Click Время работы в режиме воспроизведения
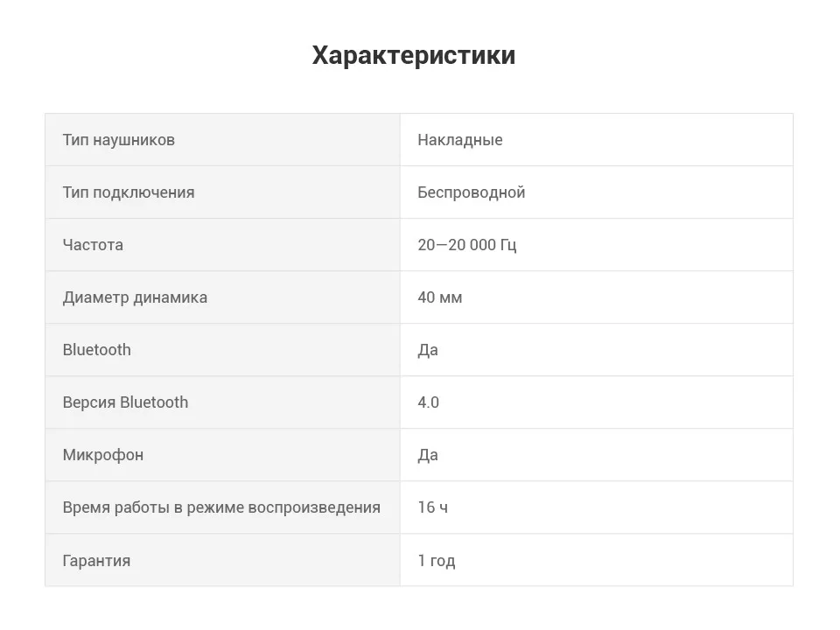The width and height of the screenshot is (840, 630). click(221, 507)
